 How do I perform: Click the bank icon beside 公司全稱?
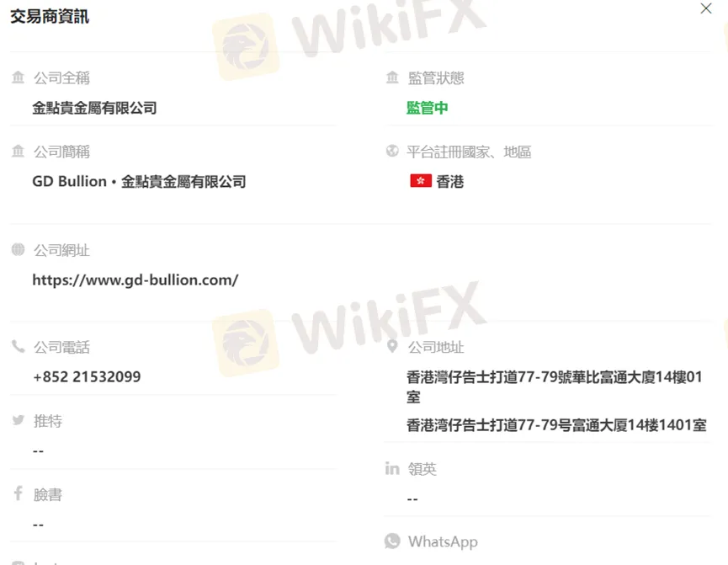(x=19, y=77)
